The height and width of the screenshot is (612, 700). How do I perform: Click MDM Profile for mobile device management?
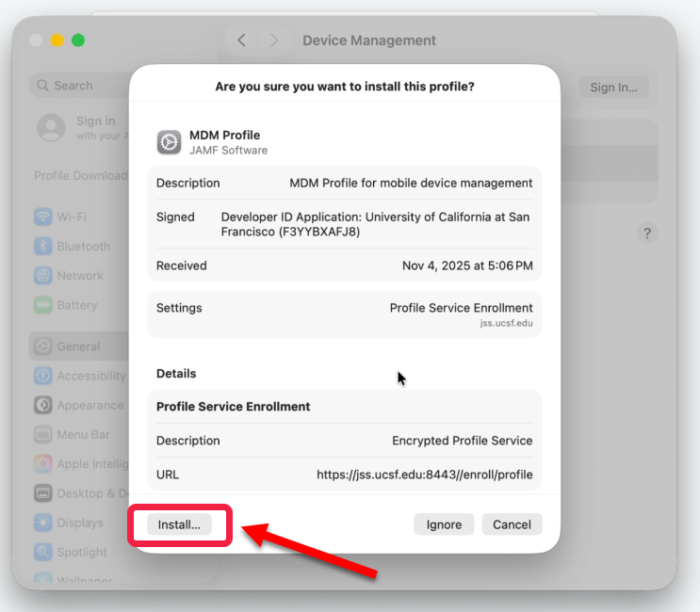(x=411, y=183)
